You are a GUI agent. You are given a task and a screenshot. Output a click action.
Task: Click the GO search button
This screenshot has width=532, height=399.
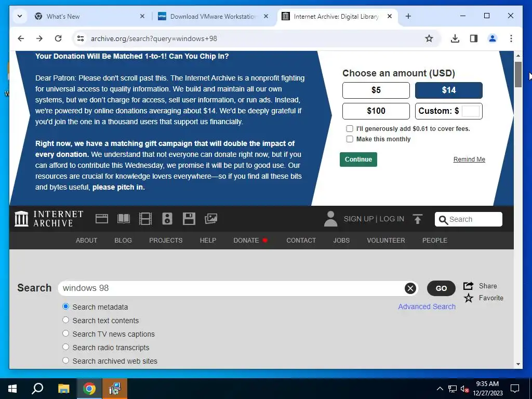coord(441,288)
